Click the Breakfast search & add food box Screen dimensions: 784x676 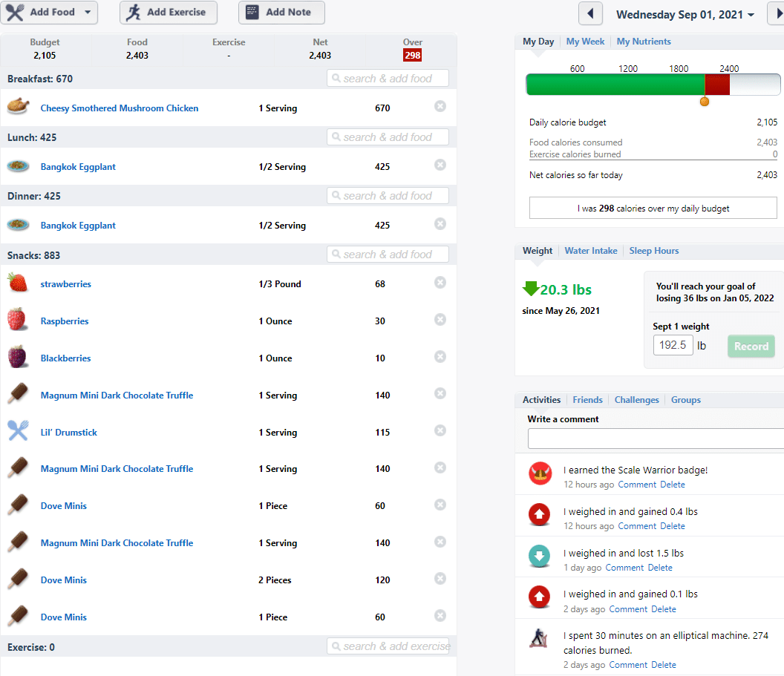388,79
